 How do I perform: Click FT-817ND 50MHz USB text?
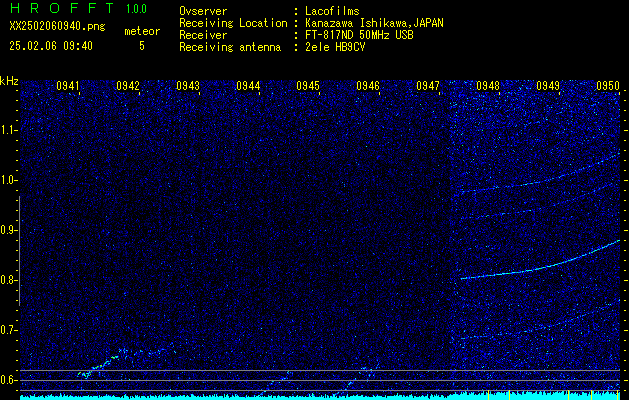coord(359,35)
